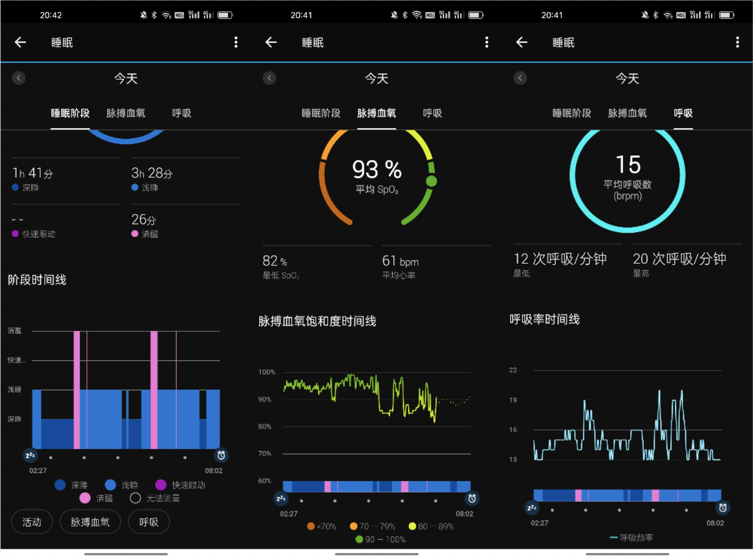This screenshot has width=753, height=560.
Task: Tap alarm clock icon on sleep stage timeline
Action: (221, 455)
